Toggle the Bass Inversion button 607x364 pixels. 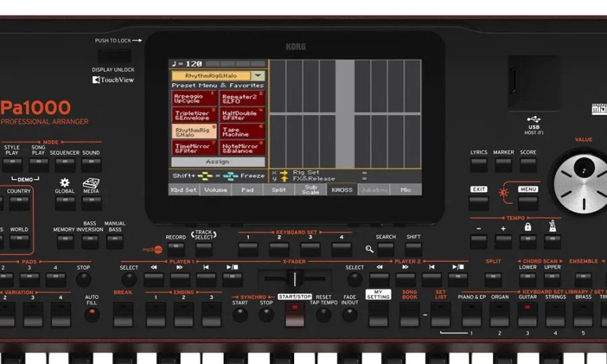click(x=90, y=242)
